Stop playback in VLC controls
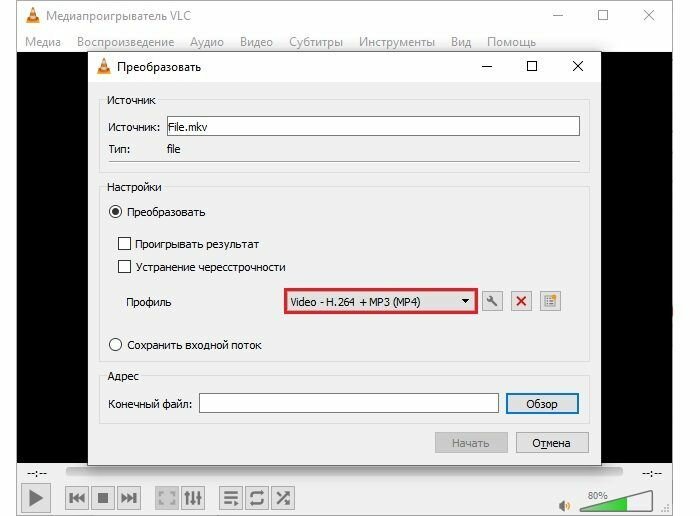Screen dimensions: 700x516 point(103,498)
